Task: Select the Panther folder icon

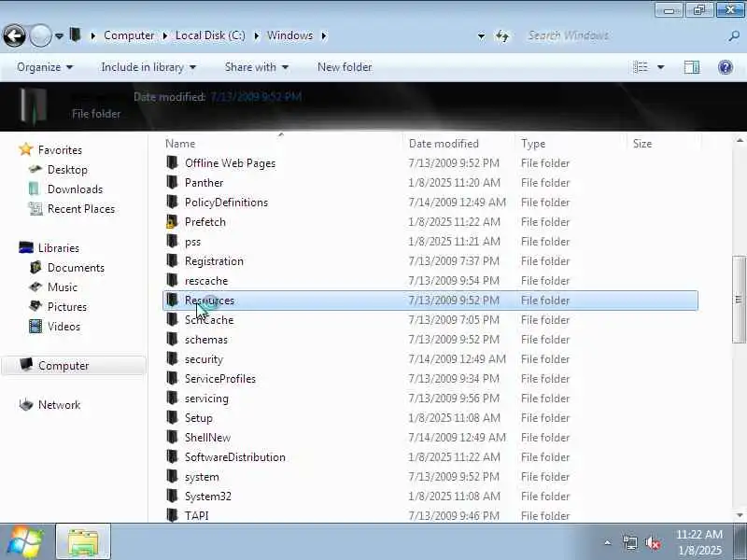Action: pos(172,182)
